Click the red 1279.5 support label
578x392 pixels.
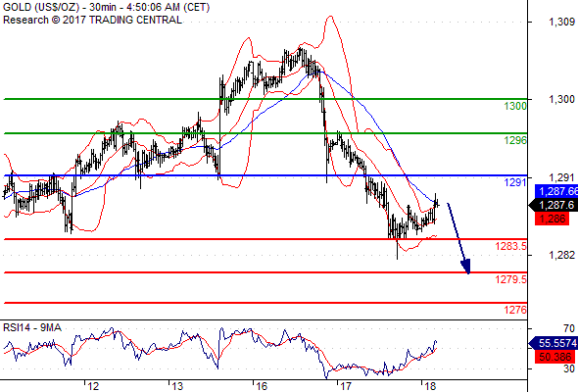pyautogui.click(x=511, y=279)
